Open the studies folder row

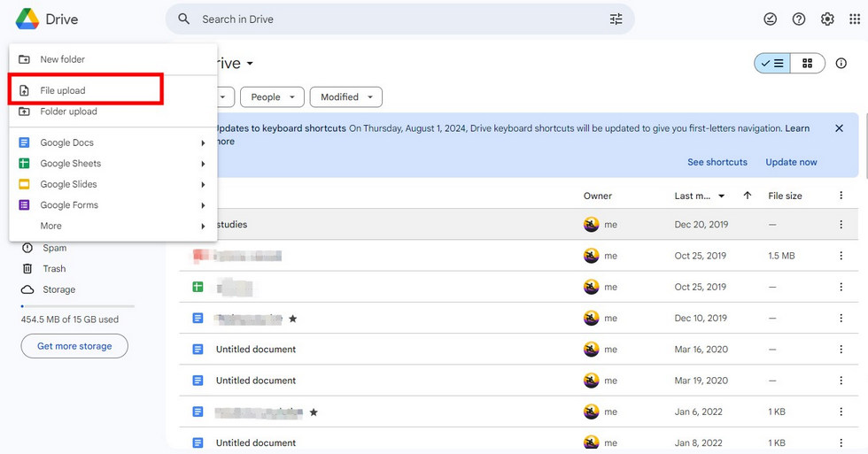(519, 225)
